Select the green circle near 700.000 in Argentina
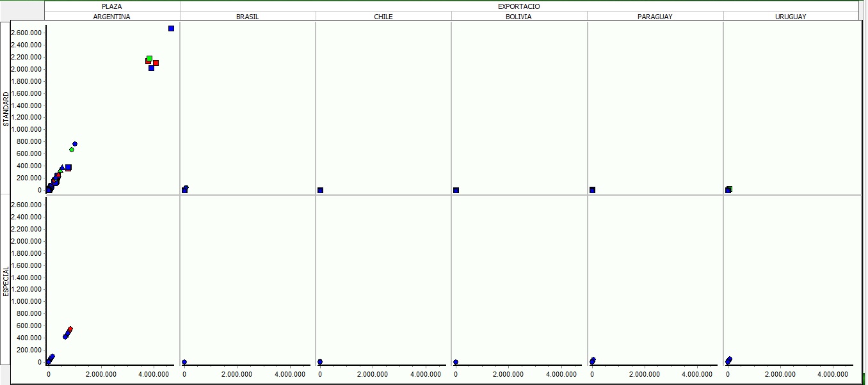The width and height of the screenshot is (868, 385). [72, 150]
